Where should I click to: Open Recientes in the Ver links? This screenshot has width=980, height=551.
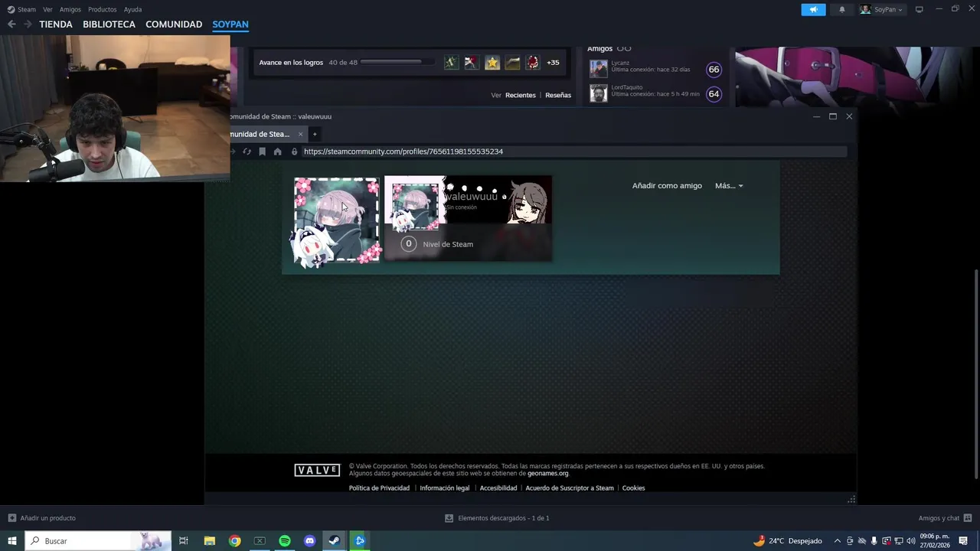coord(521,95)
